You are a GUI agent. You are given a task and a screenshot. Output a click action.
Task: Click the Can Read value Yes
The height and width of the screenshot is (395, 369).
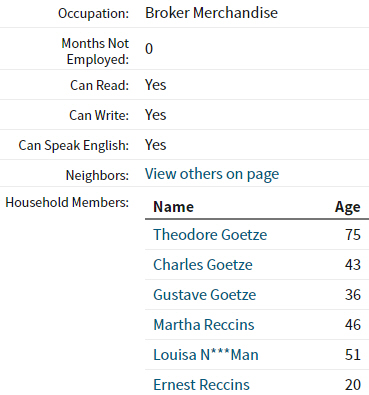[155, 85]
